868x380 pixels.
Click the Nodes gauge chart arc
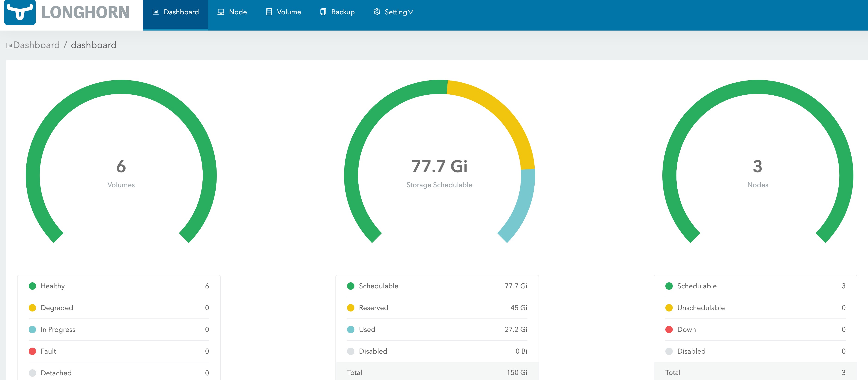(x=757, y=87)
